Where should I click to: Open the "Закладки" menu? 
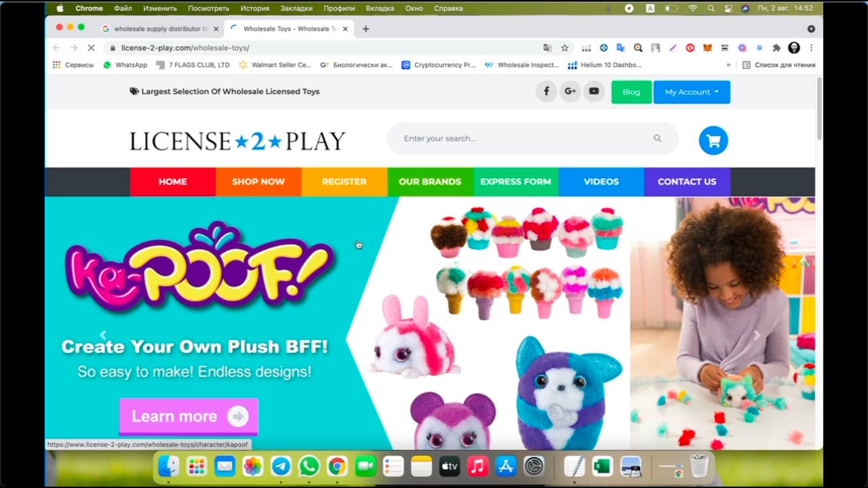pyautogui.click(x=296, y=9)
